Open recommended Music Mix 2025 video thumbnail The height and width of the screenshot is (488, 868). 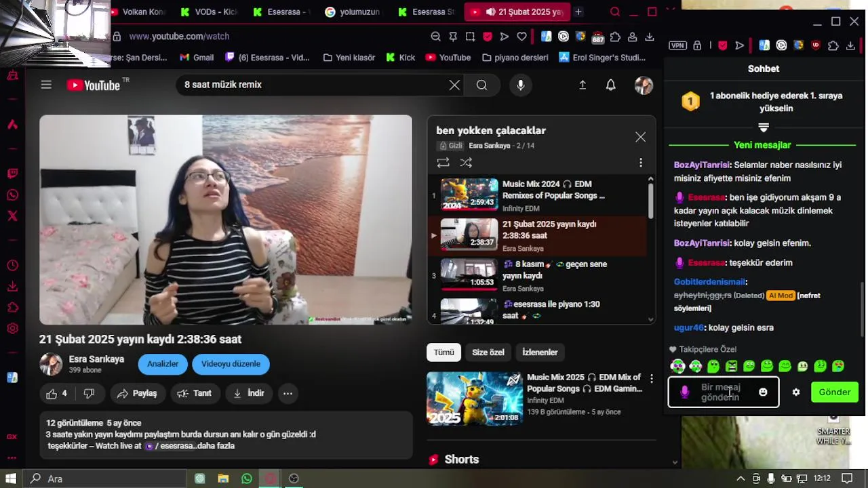click(475, 399)
